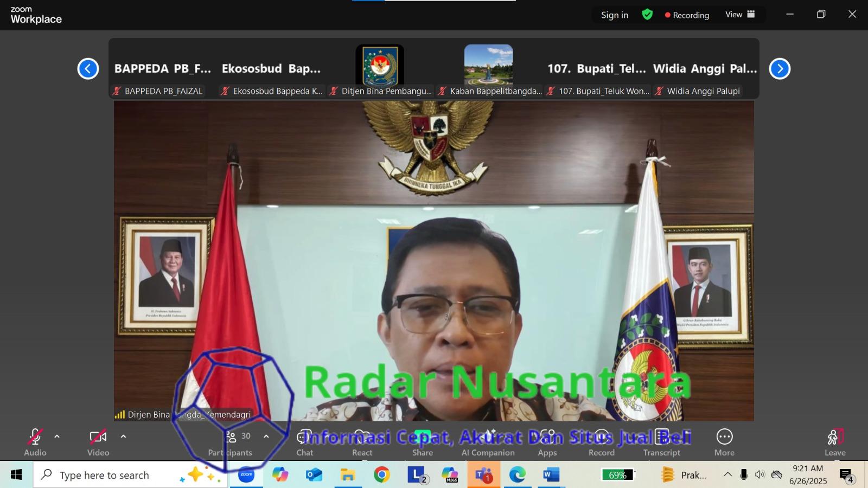Click the 69% battery indicator
Viewport: 868px width, 488px height.
pyautogui.click(x=618, y=475)
